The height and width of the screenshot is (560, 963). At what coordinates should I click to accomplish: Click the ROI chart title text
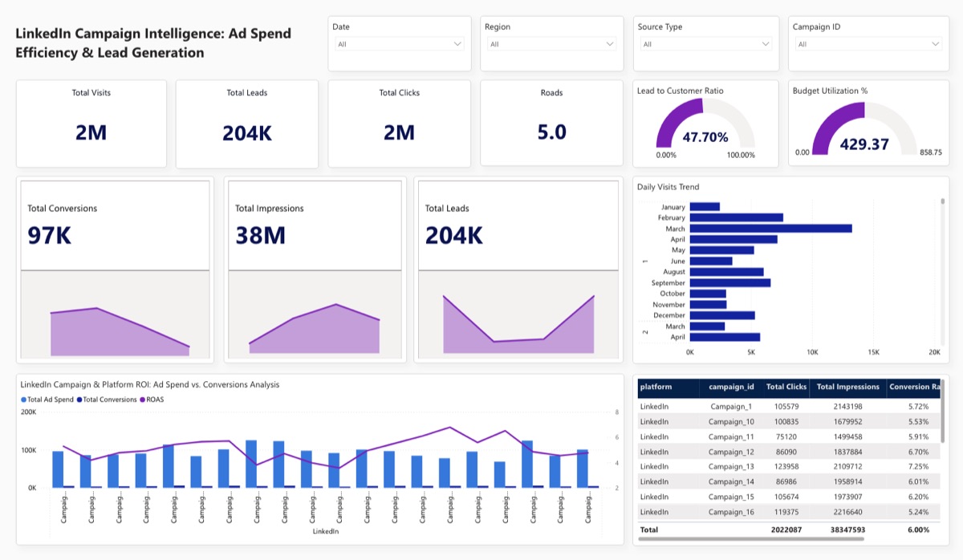150,384
